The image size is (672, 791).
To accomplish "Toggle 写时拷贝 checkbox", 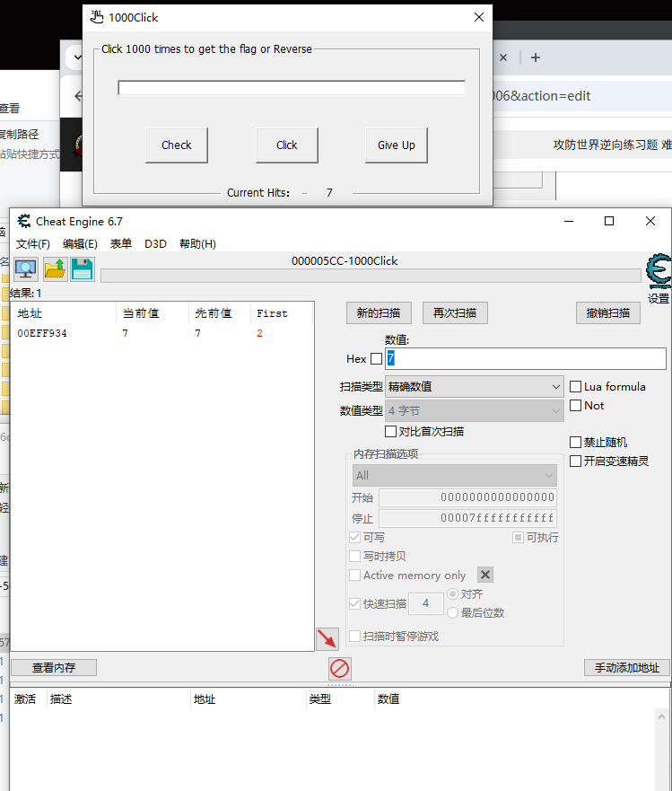I will (355, 556).
